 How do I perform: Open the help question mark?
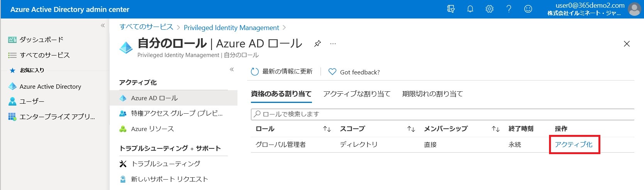click(x=509, y=9)
